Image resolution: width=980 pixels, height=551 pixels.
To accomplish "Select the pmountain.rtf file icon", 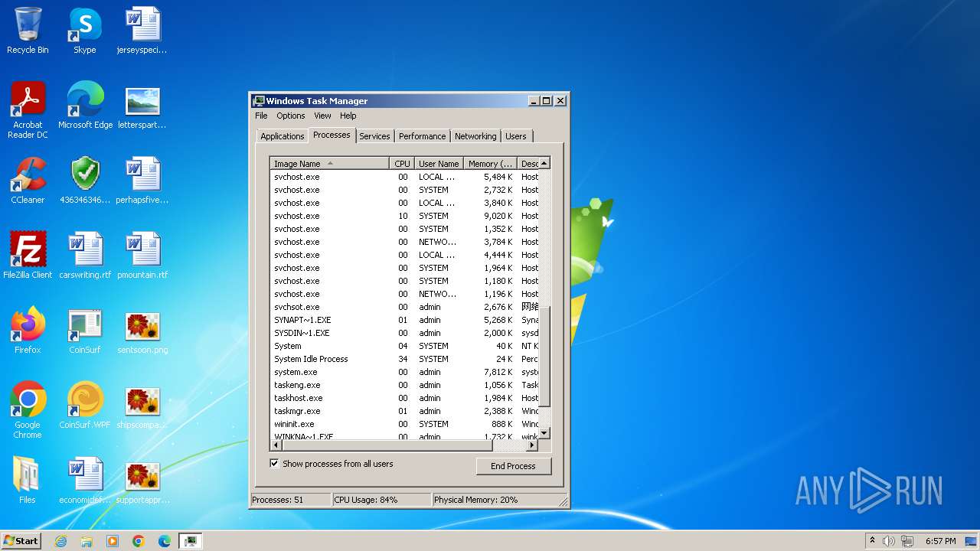I will tap(142, 256).
